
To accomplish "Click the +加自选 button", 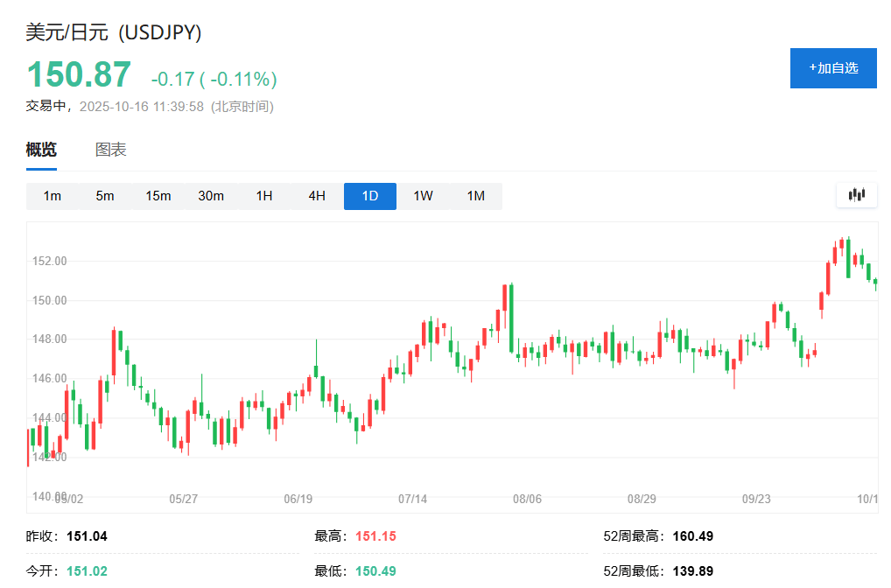I will (x=832, y=68).
